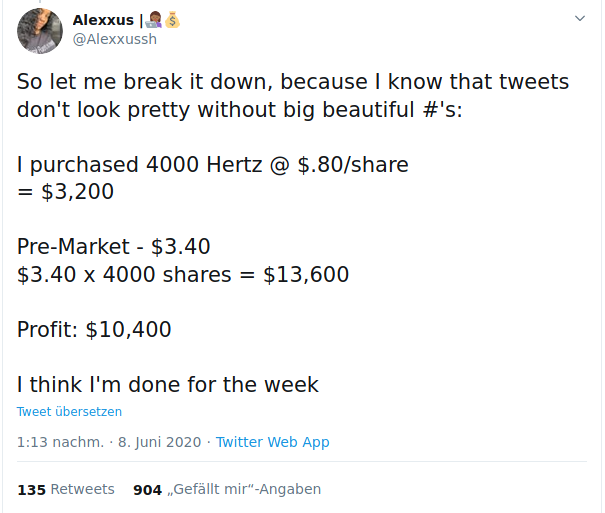Visit the @Alexxussh handle profile
This screenshot has height=513, width=605.
115,39
